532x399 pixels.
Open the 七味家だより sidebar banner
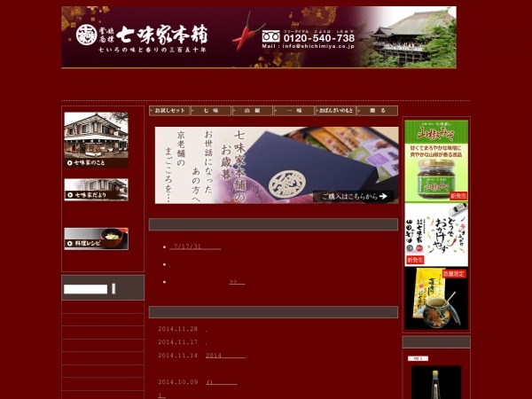97,190
